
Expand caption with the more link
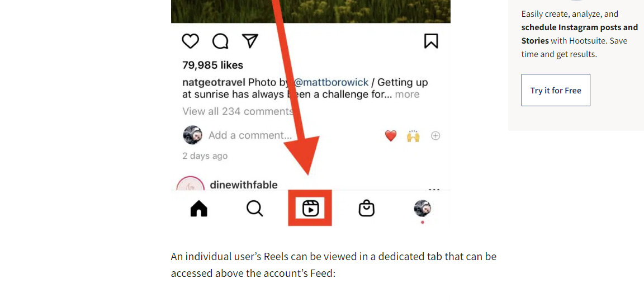407,95
